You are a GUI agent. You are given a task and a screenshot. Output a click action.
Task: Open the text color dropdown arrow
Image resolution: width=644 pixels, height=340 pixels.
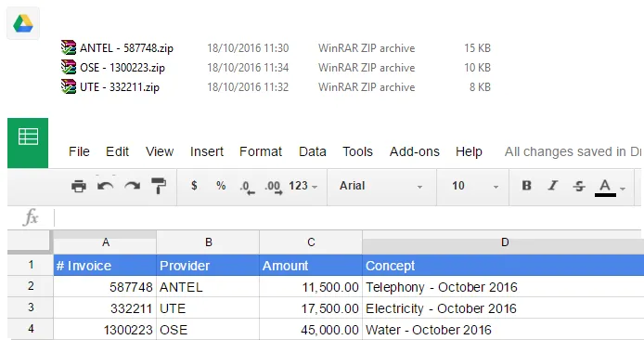coord(623,189)
